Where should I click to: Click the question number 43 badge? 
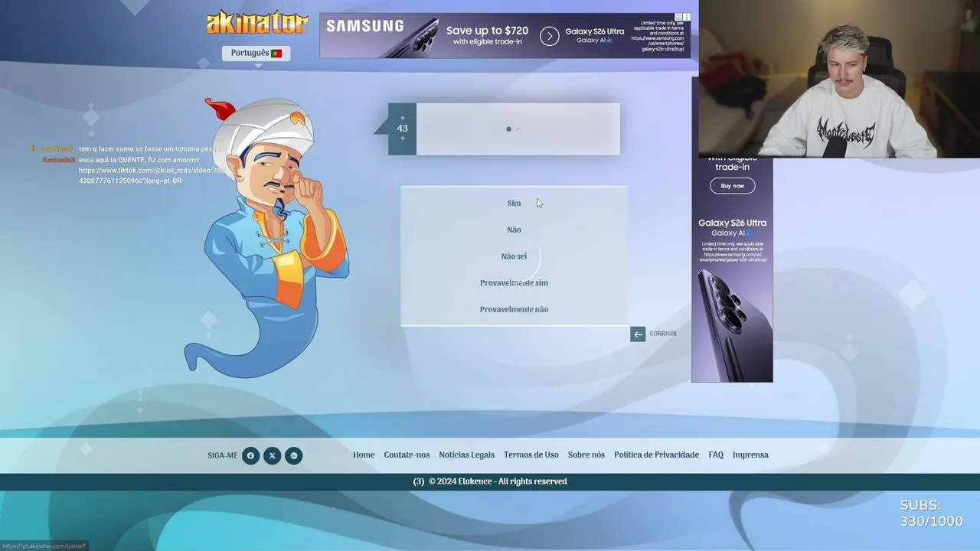click(402, 129)
